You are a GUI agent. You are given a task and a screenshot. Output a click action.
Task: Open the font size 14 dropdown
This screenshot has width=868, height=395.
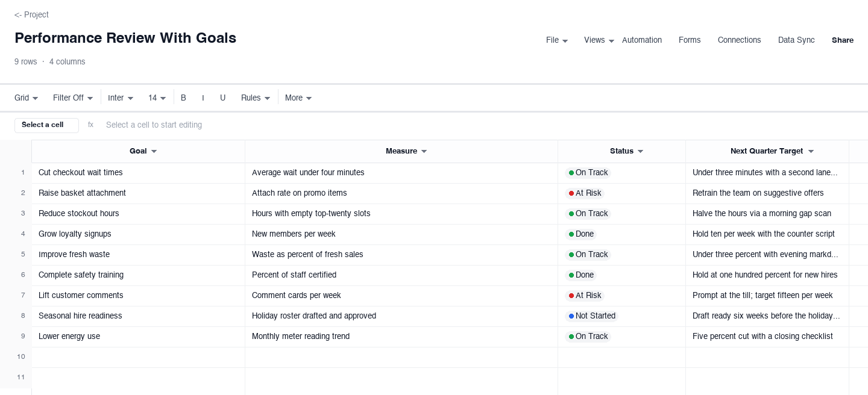[157, 98]
